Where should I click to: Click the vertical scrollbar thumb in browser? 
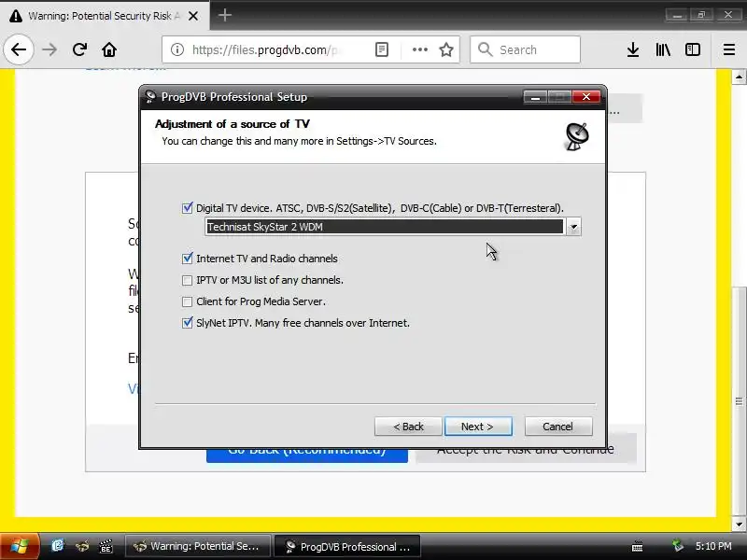click(739, 401)
